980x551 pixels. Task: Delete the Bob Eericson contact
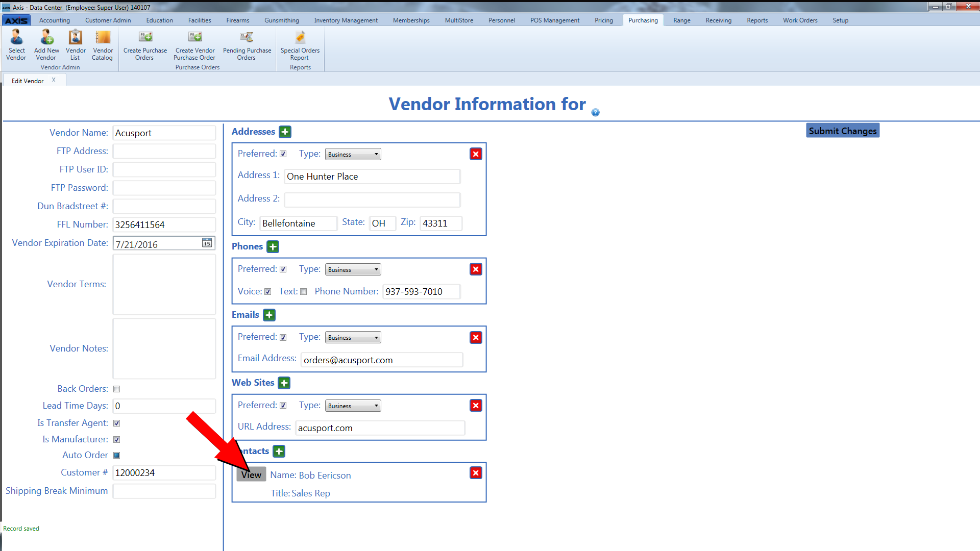(476, 473)
